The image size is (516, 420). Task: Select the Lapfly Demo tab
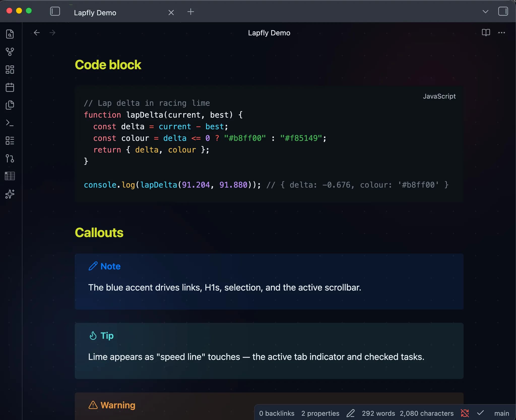(x=95, y=13)
